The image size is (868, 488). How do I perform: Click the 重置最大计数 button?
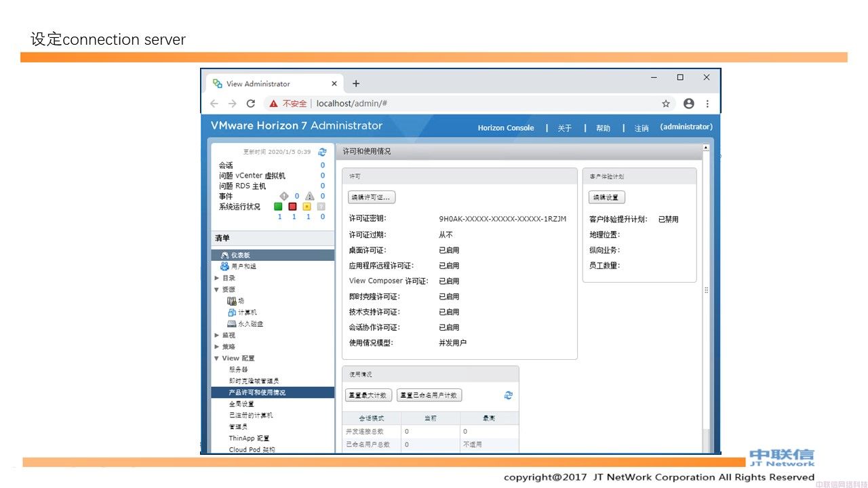[369, 395]
